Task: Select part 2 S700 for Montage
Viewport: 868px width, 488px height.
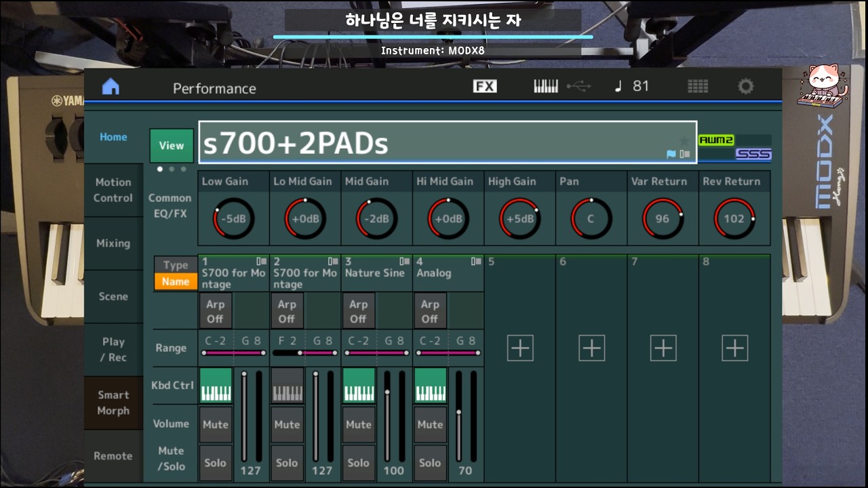Action: (305, 274)
